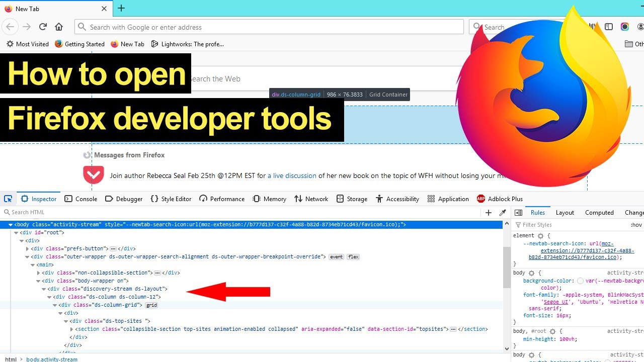Select the Layout sidebar tab

565,212
